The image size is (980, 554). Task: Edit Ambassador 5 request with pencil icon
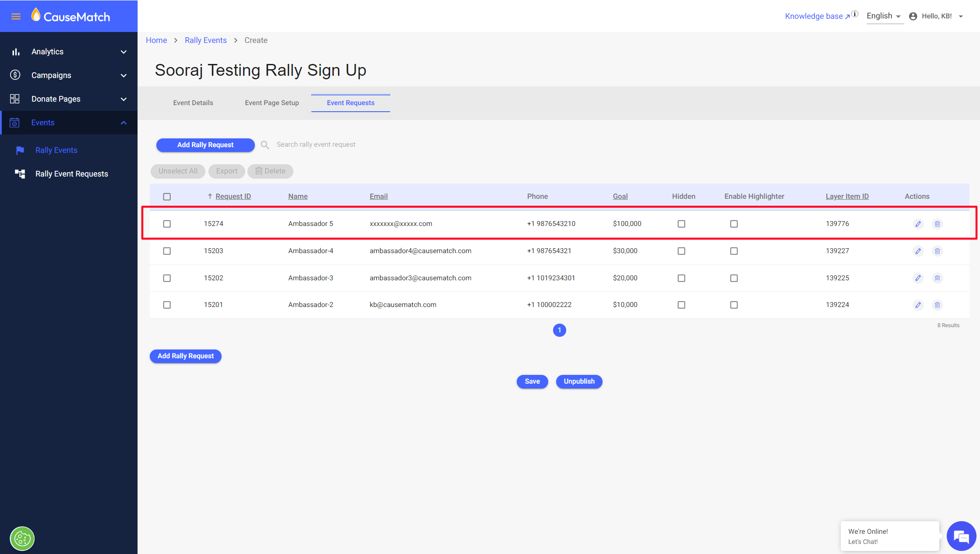[x=918, y=224]
